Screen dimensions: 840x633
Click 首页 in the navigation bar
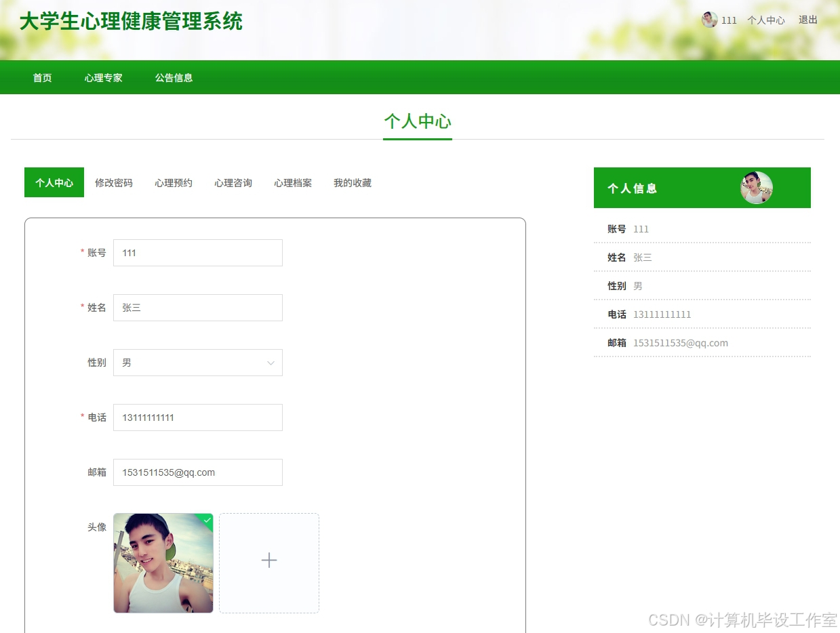41,77
